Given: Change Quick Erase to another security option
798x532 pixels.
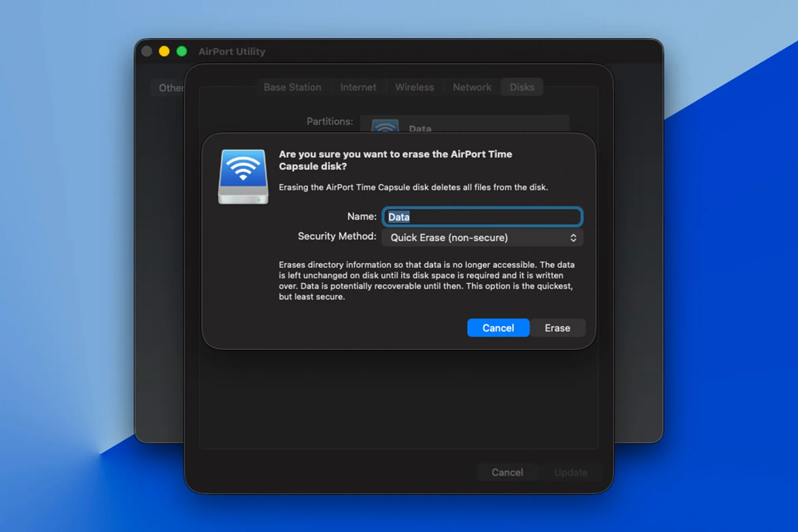Looking at the screenshot, I should 482,238.
